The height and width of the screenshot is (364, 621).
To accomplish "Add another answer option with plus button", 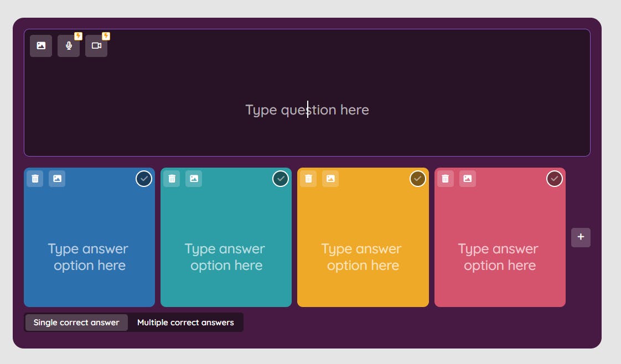I will [x=581, y=237].
